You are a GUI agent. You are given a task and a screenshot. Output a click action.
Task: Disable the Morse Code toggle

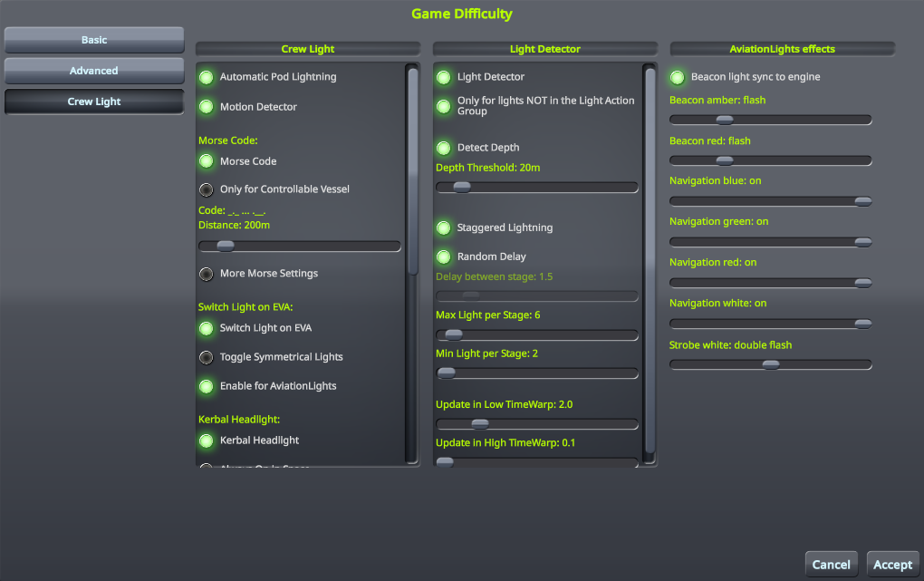click(x=207, y=161)
